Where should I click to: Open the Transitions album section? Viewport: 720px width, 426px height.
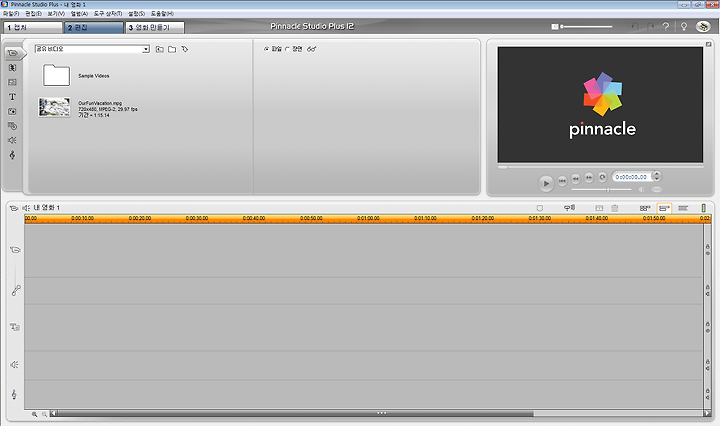click(x=12, y=68)
